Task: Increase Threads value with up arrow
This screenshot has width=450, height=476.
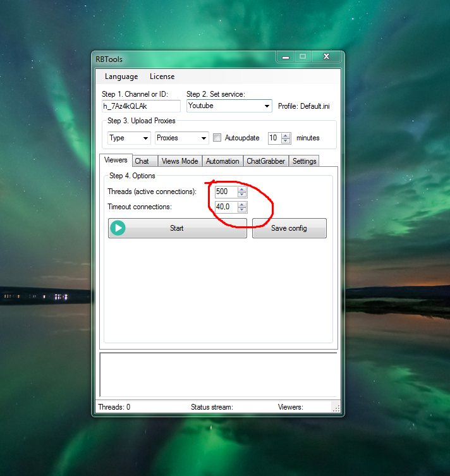Action: pyautogui.click(x=242, y=189)
